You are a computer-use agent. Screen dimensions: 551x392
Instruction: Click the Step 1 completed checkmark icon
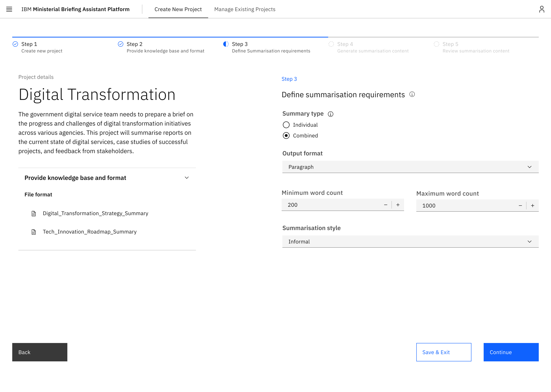(15, 44)
